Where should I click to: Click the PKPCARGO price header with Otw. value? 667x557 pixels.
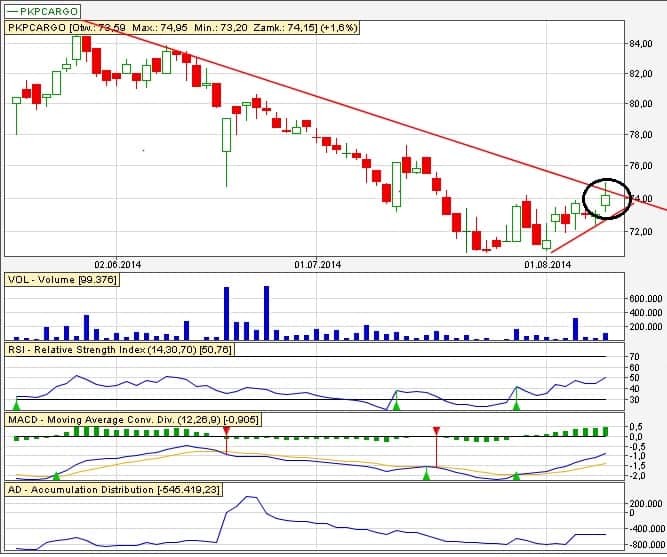[x=176, y=29]
